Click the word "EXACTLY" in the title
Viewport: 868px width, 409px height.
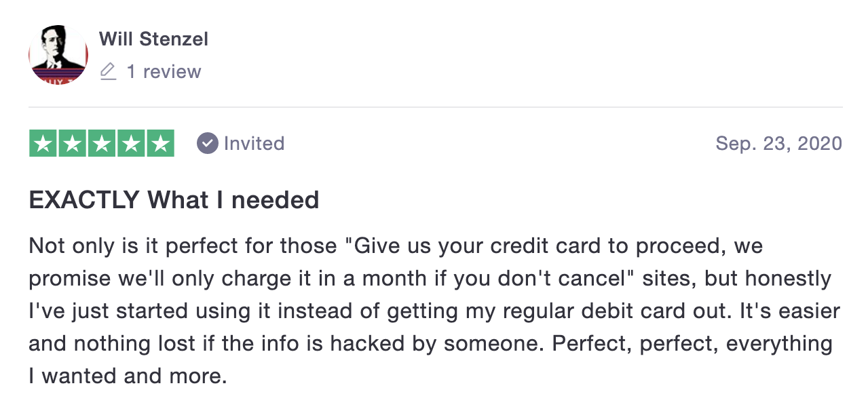point(85,200)
